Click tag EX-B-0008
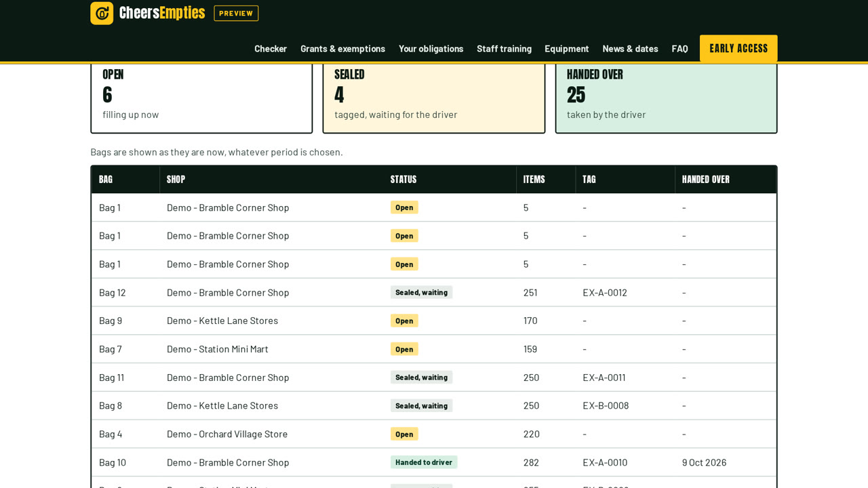This screenshot has height=488, width=868. point(606,405)
